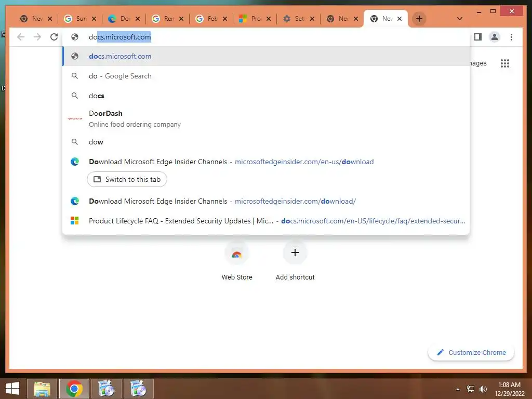Choose the 'docs' search suggestion
The width and height of the screenshot is (532, 399).
(266, 96)
